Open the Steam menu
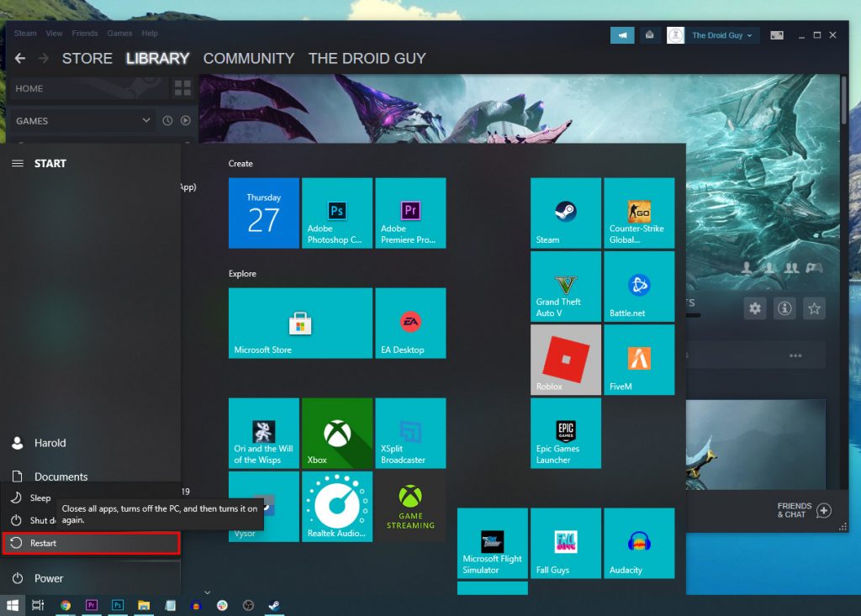Viewport: 861px width, 616px height. coord(25,33)
